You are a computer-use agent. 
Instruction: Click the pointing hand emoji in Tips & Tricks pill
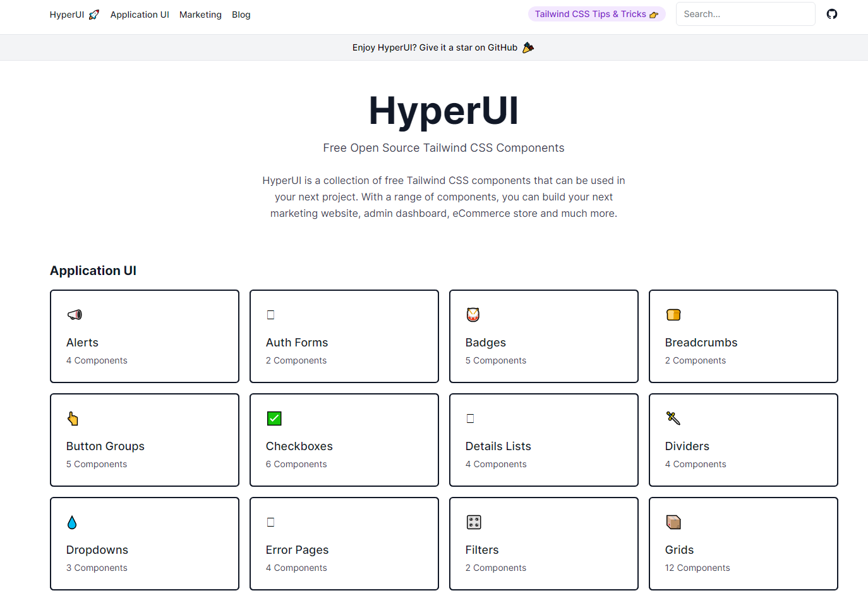pyautogui.click(x=654, y=15)
